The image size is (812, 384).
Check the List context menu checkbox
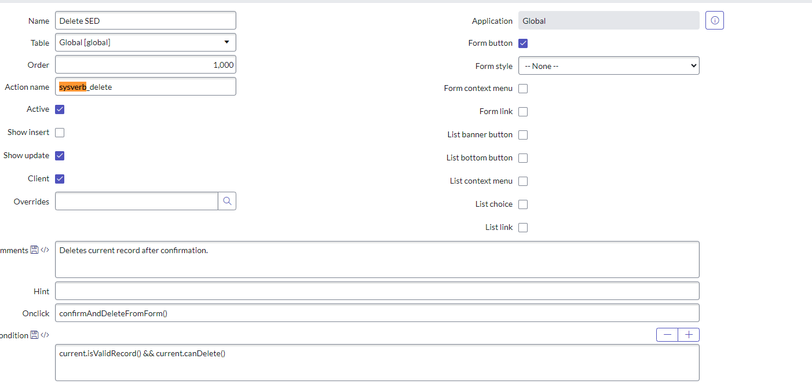523,181
